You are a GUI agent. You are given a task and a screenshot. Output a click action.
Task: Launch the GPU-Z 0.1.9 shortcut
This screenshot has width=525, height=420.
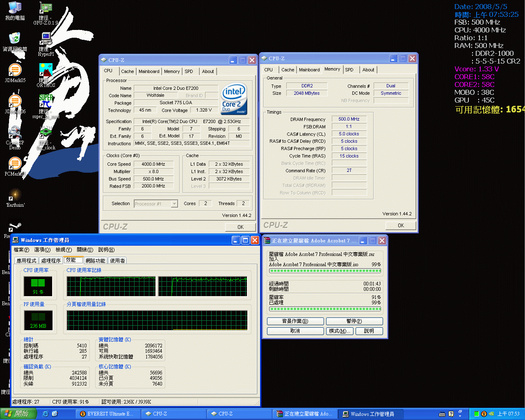(x=46, y=13)
